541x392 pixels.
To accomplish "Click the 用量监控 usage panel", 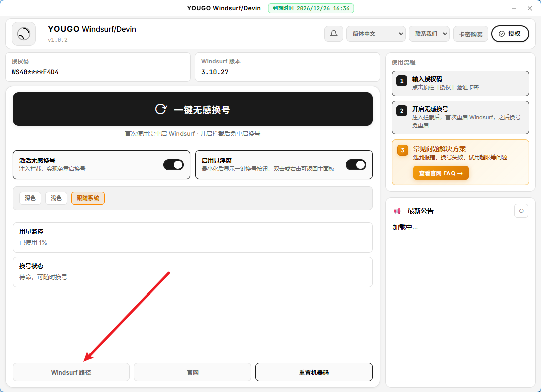I will [x=193, y=237].
